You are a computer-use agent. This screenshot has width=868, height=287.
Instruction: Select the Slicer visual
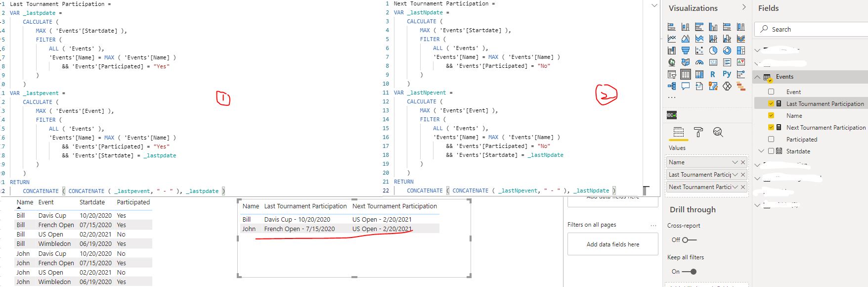tap(671, 74)
